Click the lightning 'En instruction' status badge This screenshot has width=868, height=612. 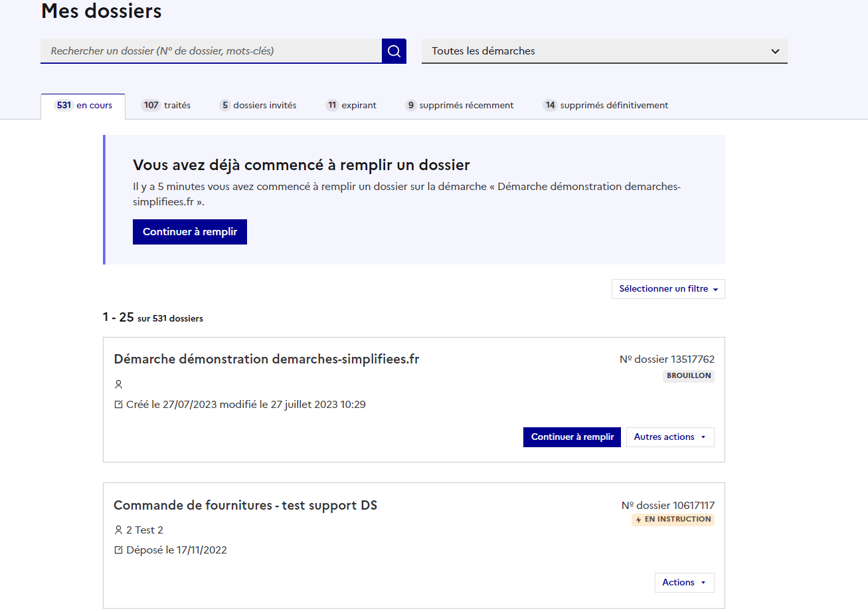click(x=673, y=520)
